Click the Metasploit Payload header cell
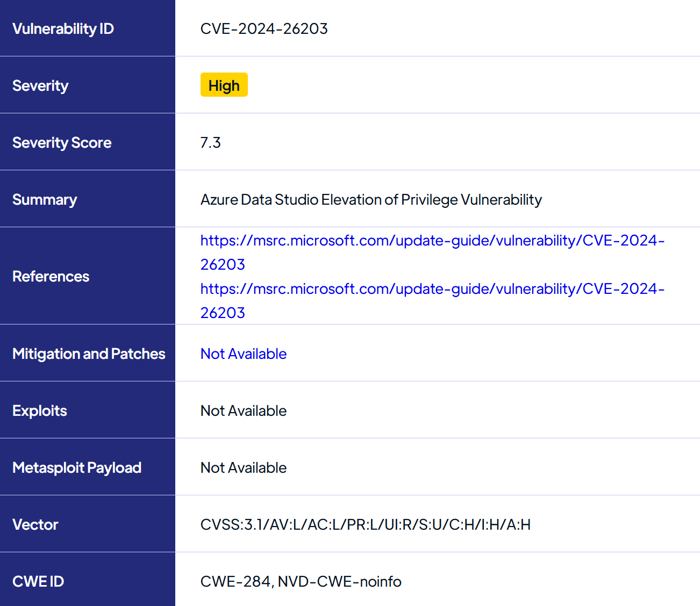 point(88,467)
